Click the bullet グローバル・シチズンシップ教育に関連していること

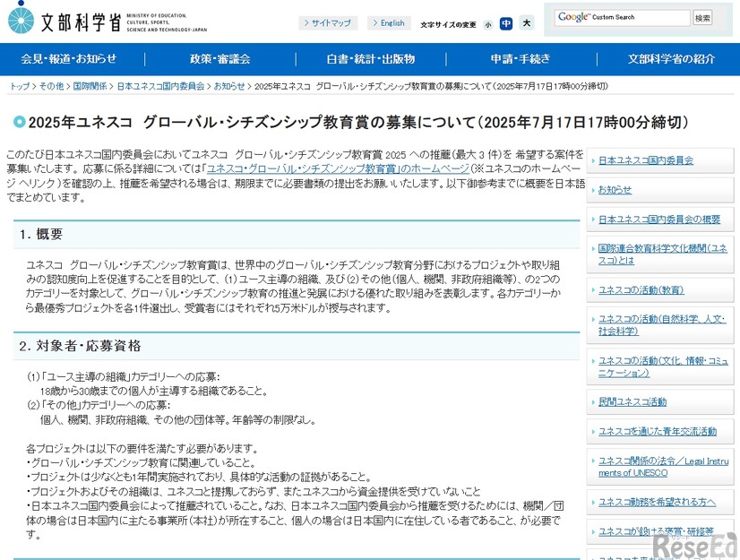pos(141,462)
